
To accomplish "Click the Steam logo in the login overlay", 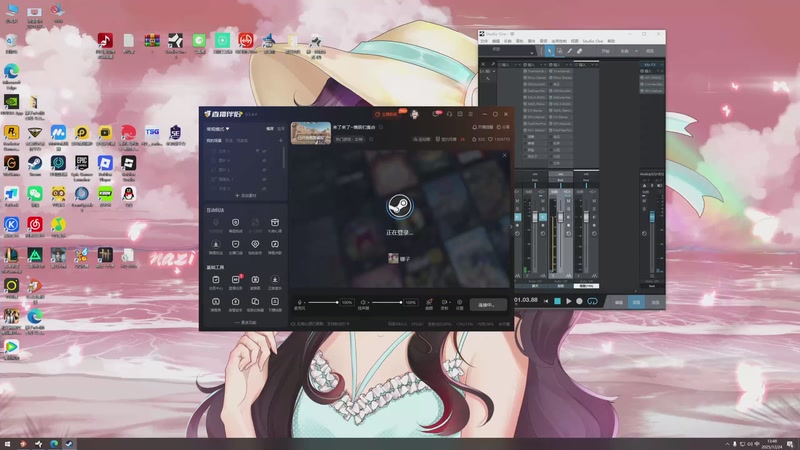I will coord(399,206).
